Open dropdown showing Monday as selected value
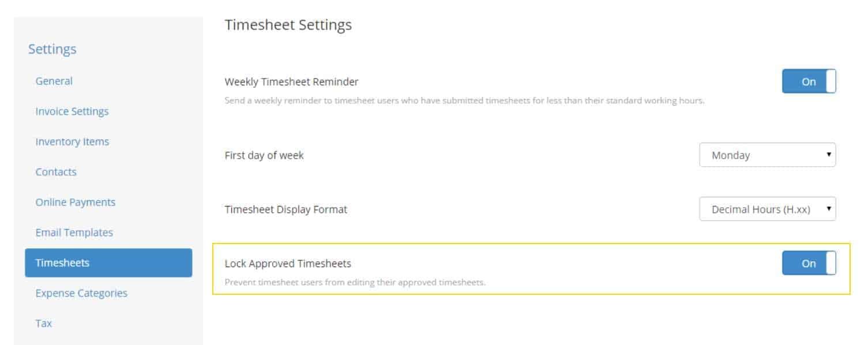This screenshot has height=345, width=868. [x=767, y=155]
